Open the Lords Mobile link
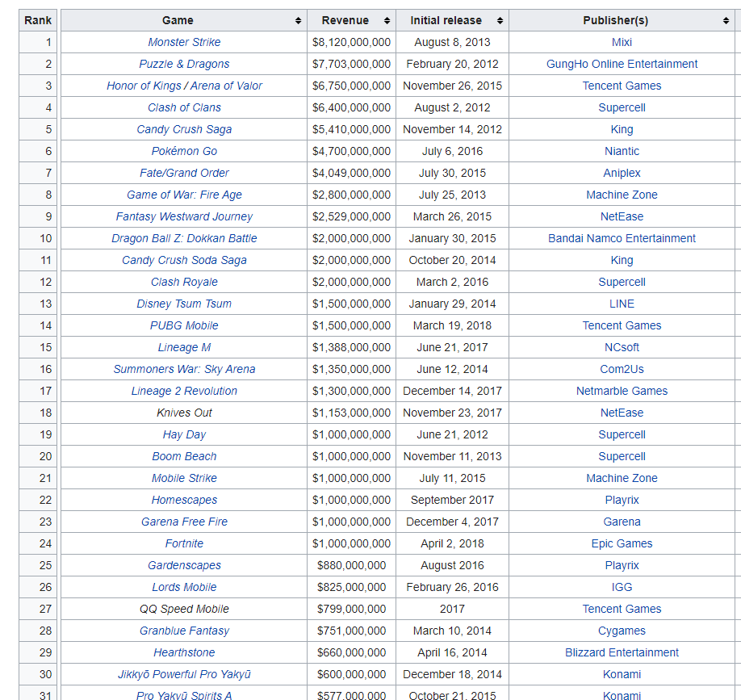741x700 pixels. click(184, 585)
